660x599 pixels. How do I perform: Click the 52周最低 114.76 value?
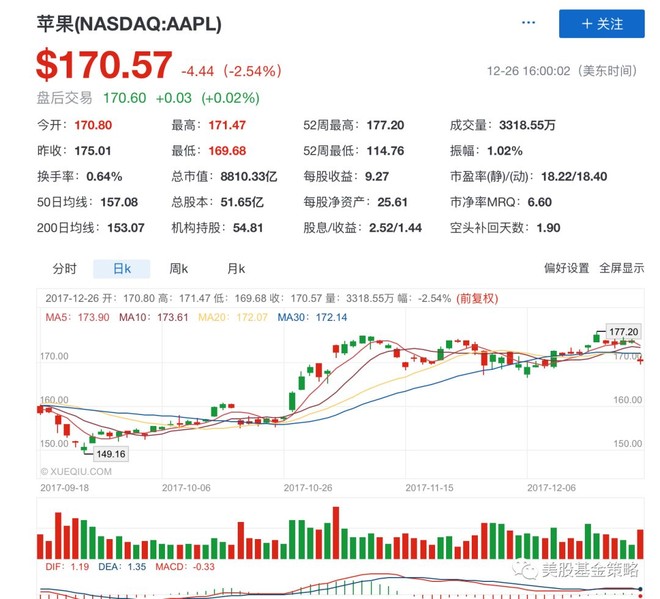coord(385,151)
